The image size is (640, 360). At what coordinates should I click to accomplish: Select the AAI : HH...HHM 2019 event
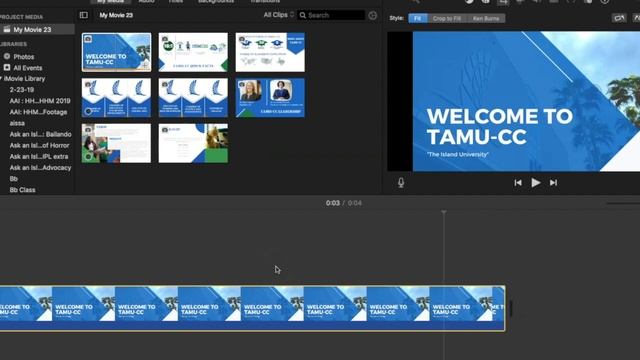click(x=40, y=101)
